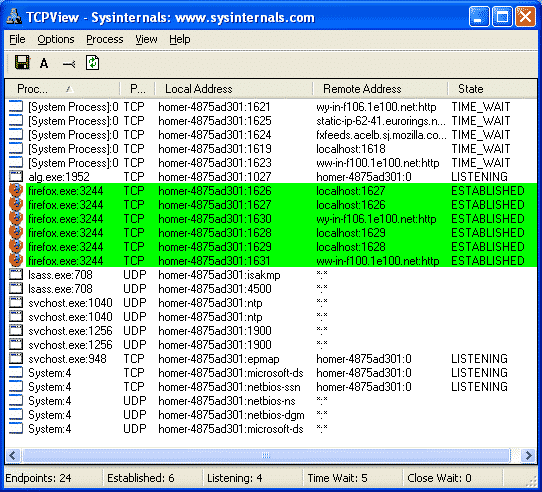
Task: Select remote address fxfeeds.acelb.sj.mozilla.co...
Action: pyautogui.click(x=381, y=135)
